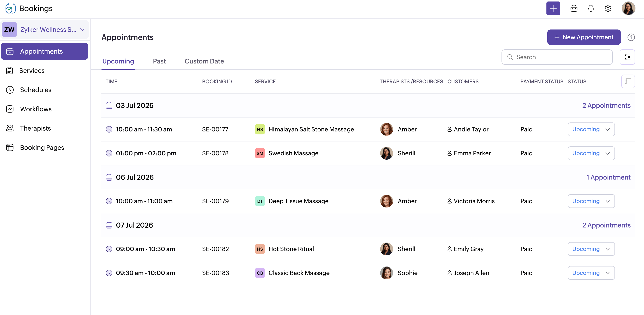Open the user profile avatar
The height and width of the screenshot is (315, 644).
(x=628, y=9)
